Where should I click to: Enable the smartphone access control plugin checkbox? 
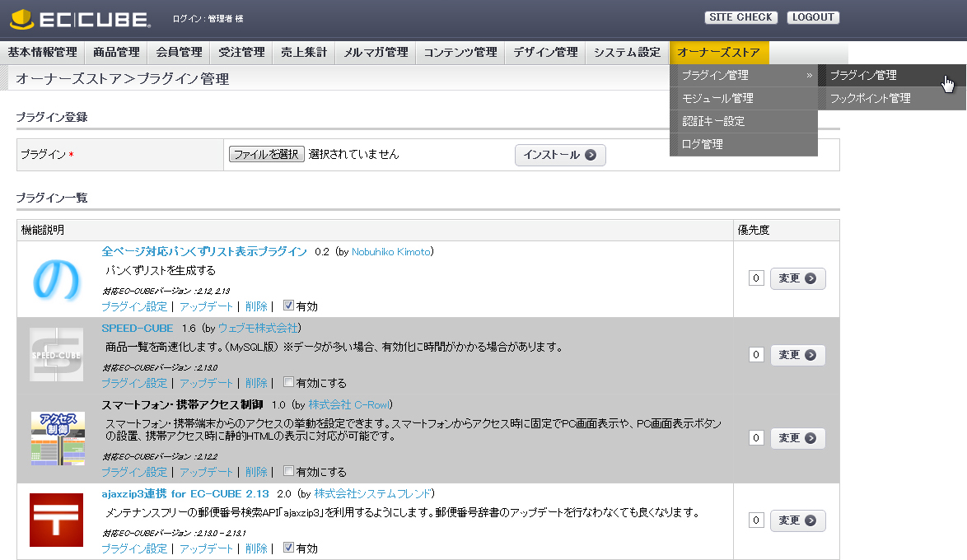coord(288,472)
